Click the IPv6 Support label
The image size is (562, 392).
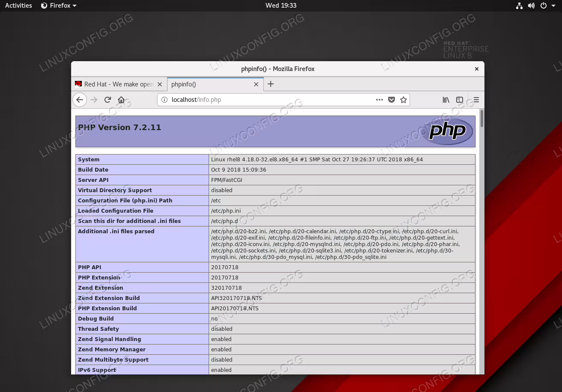tap(97, 370)
